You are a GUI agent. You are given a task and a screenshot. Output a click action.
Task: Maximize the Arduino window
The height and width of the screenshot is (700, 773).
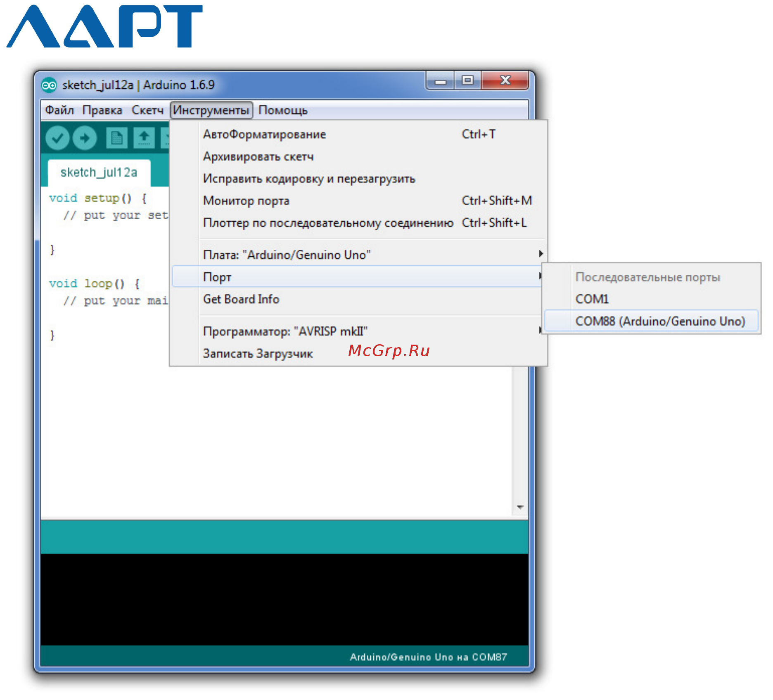pyautogui.click(x=467, y=80)
